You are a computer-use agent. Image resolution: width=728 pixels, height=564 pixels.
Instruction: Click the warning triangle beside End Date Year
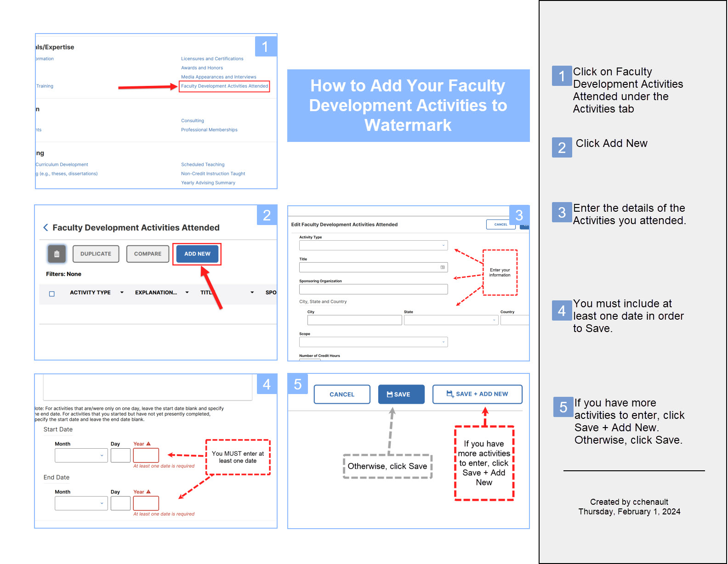pos(148,491)
